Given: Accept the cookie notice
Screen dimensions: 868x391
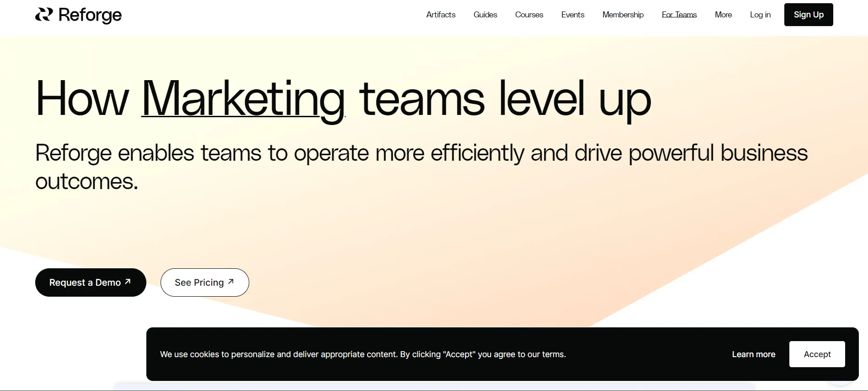Looking at the screenshot, I should pos(817,354).
